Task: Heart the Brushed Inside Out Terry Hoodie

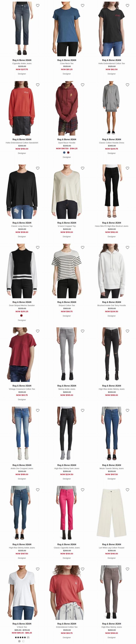Action: 127,248
